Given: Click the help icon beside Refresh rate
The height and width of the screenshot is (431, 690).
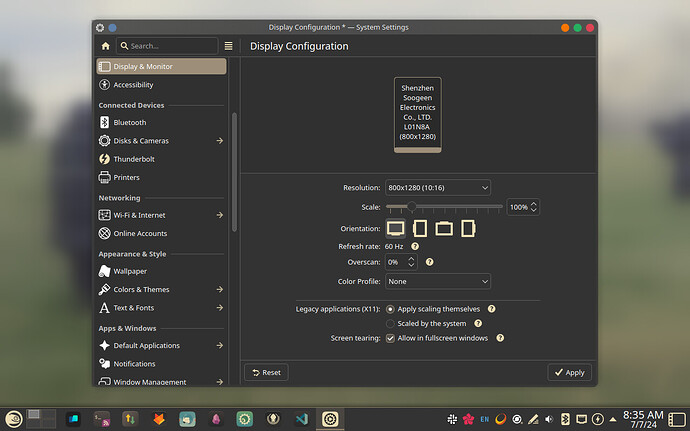Looking at the screenshot, I should pyautogui.click(x=415, y=245).
